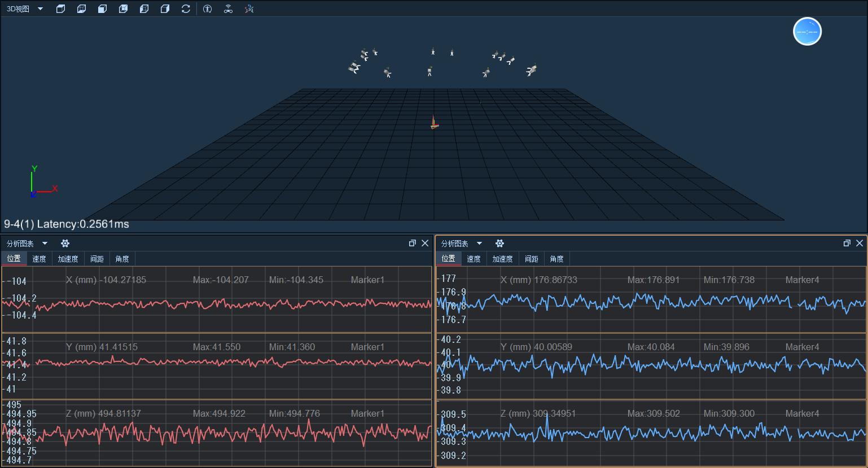The image size is (868, 468).
Task: Select 角度 tab in right panel
Action: click(x=557, y=259)
